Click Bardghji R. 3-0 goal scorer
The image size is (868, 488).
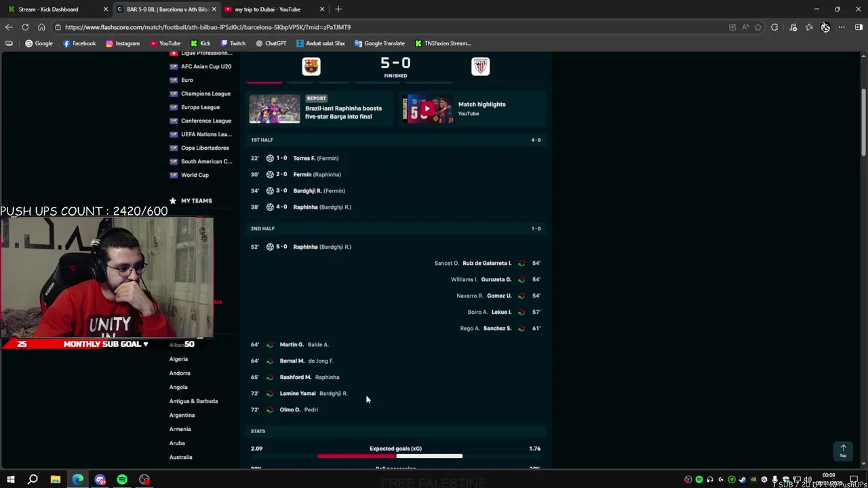[307, 190]
